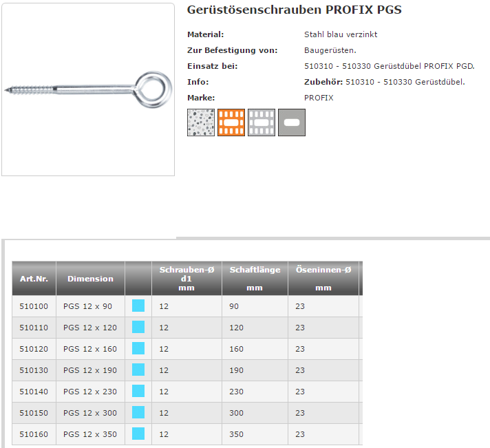Click the Gerüstösenschrauben PROFIX PGS heading

point(294,10)
